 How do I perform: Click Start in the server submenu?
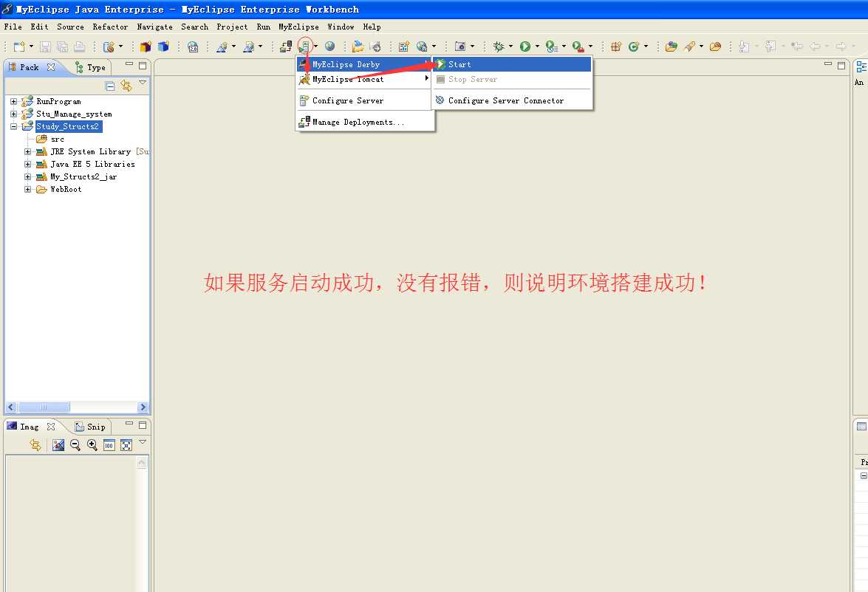click(x=512, y=64)
